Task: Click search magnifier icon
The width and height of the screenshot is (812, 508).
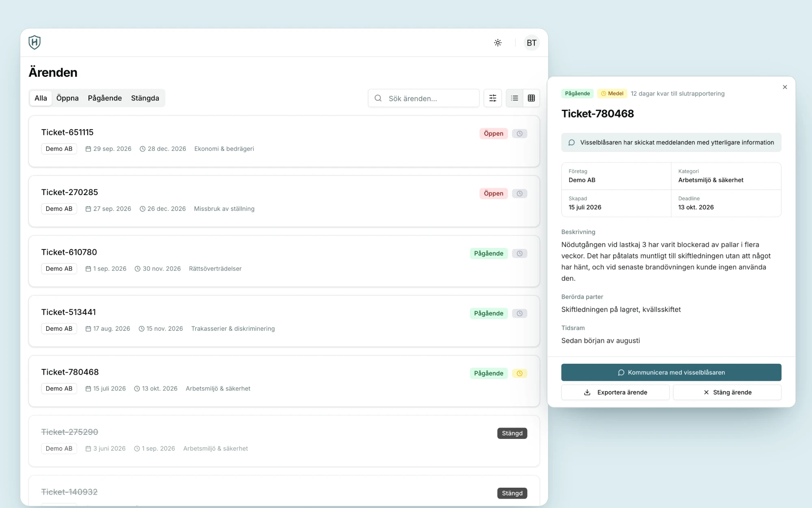Action: pyautogui.click(x=378, y=98)
